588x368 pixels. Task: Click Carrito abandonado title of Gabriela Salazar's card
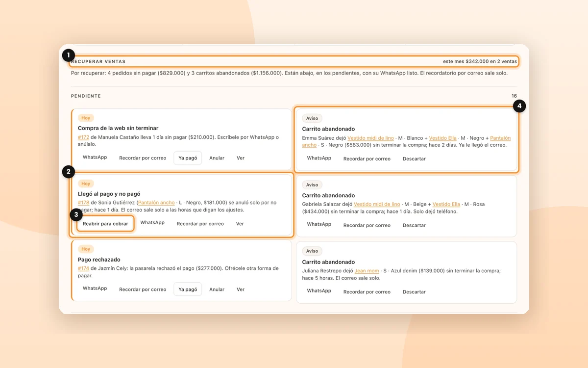click(x=328, y=195)
